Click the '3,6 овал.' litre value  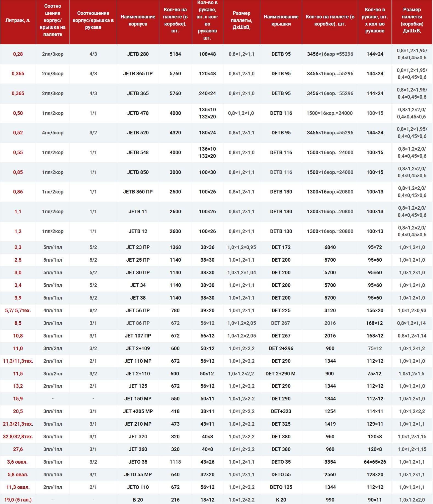pyautogui.click(x=17, y=462)
